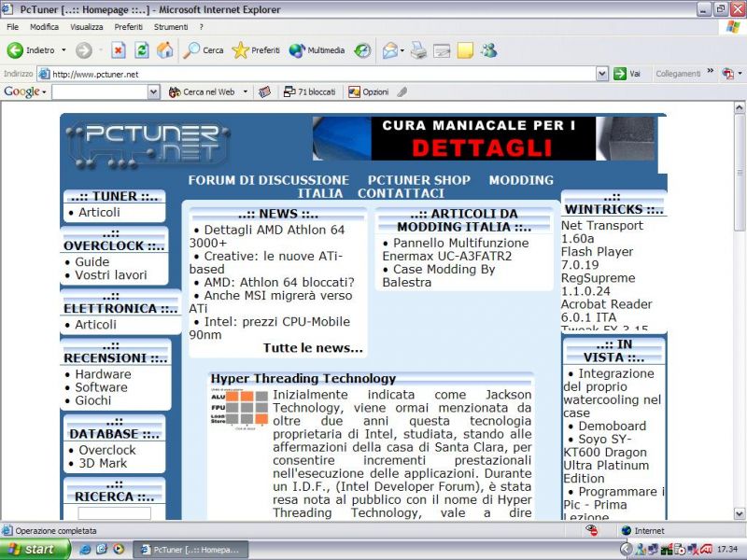Click the page scrollbar down arrow
The image size is (747, 560).
(x=740, y=514)
